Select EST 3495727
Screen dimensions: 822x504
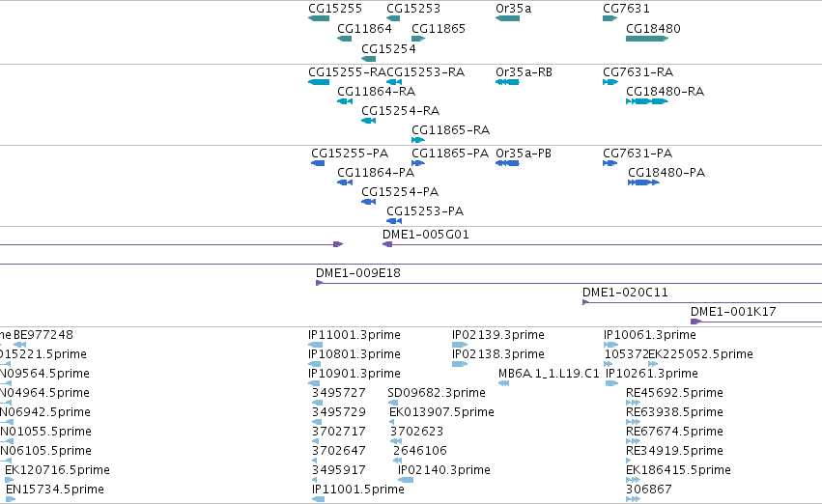pyautogui.click(x=317, y=403)
